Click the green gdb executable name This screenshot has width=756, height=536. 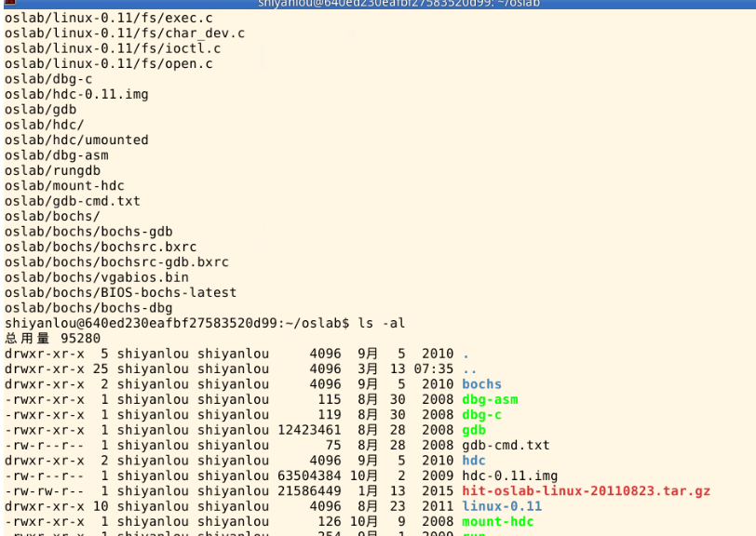[x=474, y=430]
